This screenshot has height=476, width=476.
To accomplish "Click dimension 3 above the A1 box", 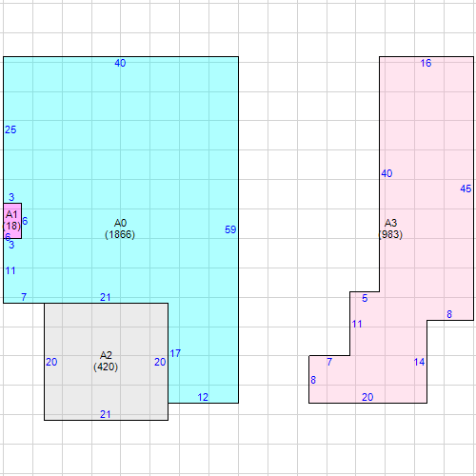I will [x=11, y=197].
